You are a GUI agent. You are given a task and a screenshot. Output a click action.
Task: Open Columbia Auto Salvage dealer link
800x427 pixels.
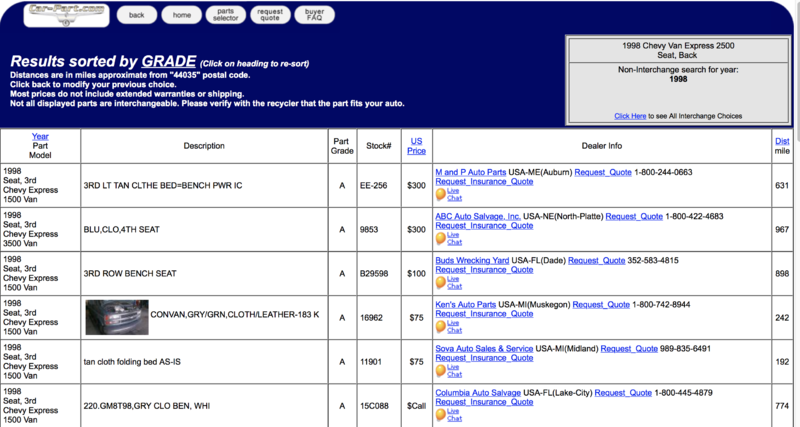coord(478,393)
